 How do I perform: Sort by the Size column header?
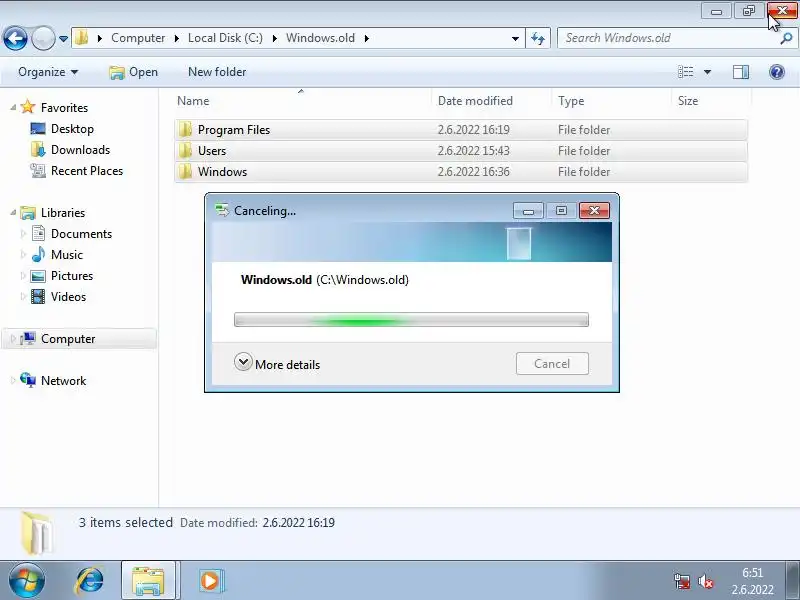711,101
